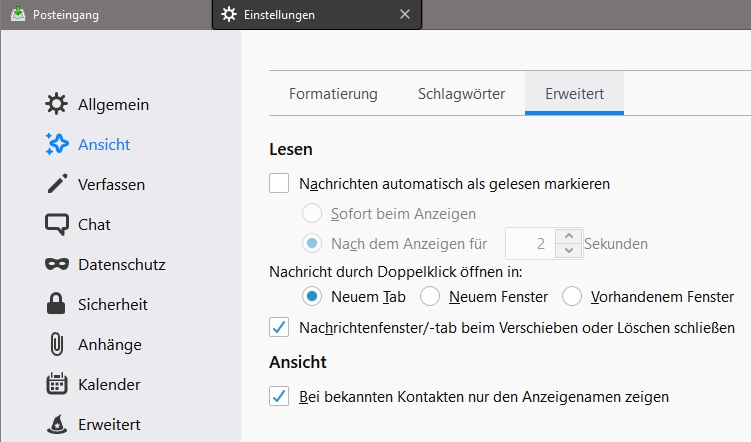Enable Nachrichten automatisch als gelesen markieren
This screenshot has width=751, height=442.
(x=279, y=184)
